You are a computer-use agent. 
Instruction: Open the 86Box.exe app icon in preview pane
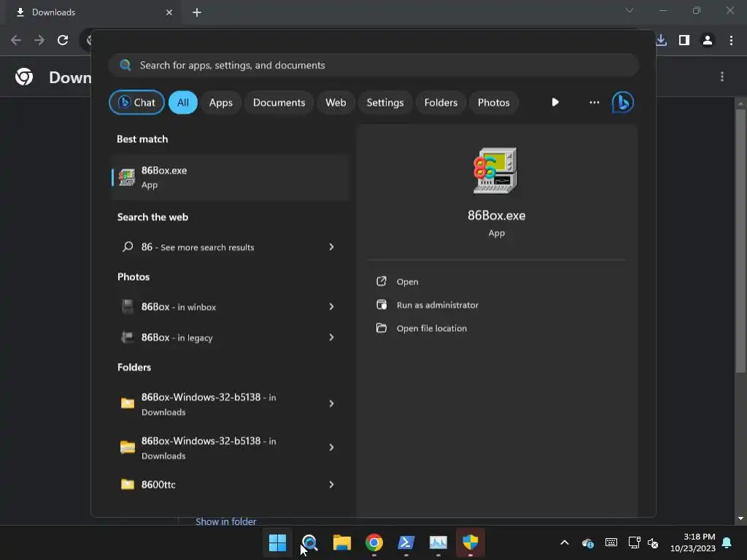tap(496, 170)
